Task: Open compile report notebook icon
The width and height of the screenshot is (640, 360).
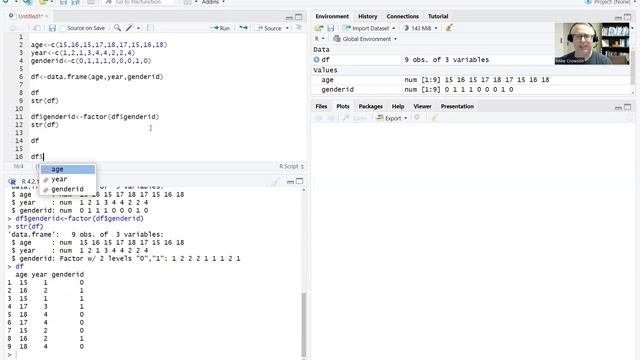Action: pyautogui.click(x=150, y=28)
